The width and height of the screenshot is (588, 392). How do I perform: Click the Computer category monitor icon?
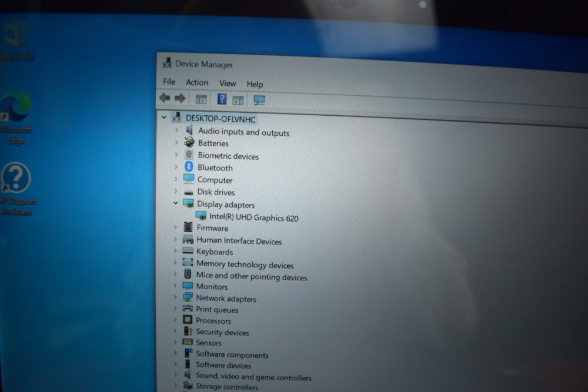(x=189, y=179)
